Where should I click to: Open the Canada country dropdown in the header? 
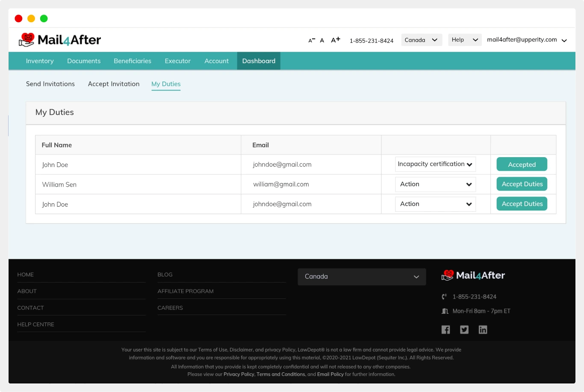(x=422, y=40)
